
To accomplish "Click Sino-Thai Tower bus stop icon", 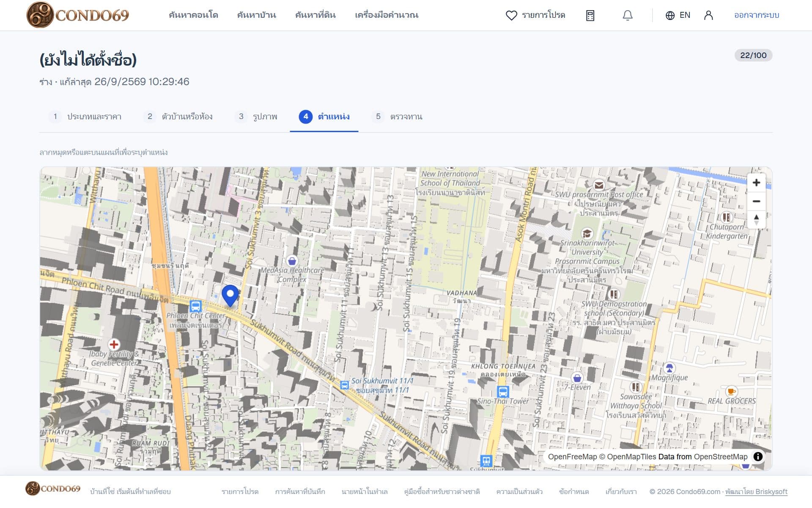I will point(502,391).
